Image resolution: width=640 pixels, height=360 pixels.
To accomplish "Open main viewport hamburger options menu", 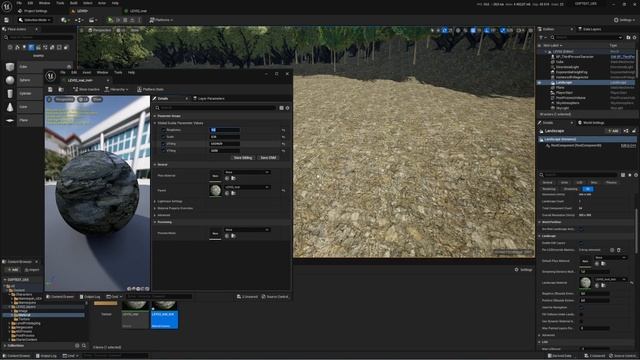I will tap(82, 30).
